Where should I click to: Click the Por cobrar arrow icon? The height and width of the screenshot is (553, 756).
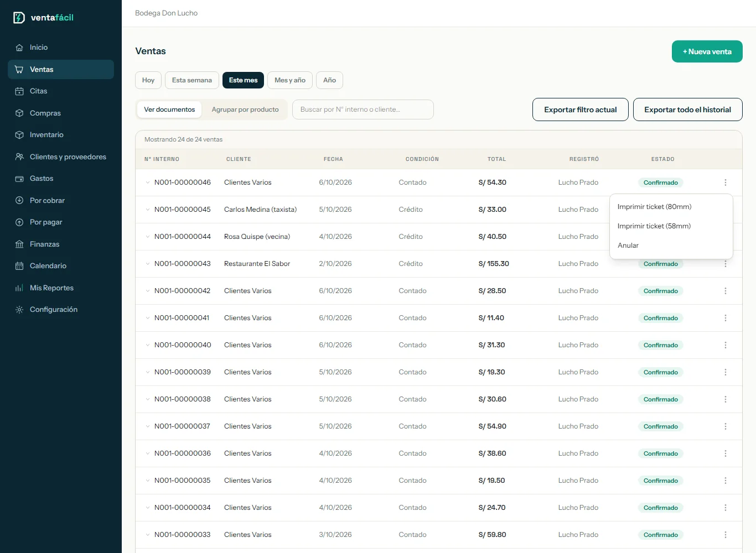[19, 201]
